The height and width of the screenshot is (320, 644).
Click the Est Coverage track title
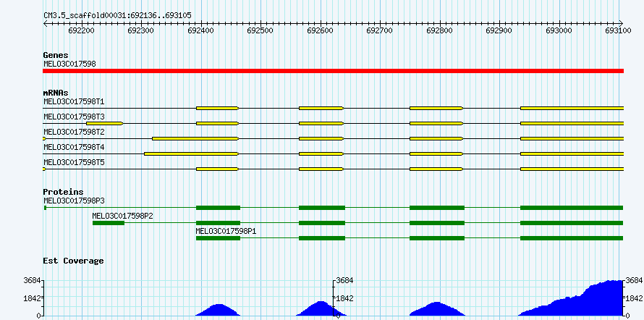(73, 260)
